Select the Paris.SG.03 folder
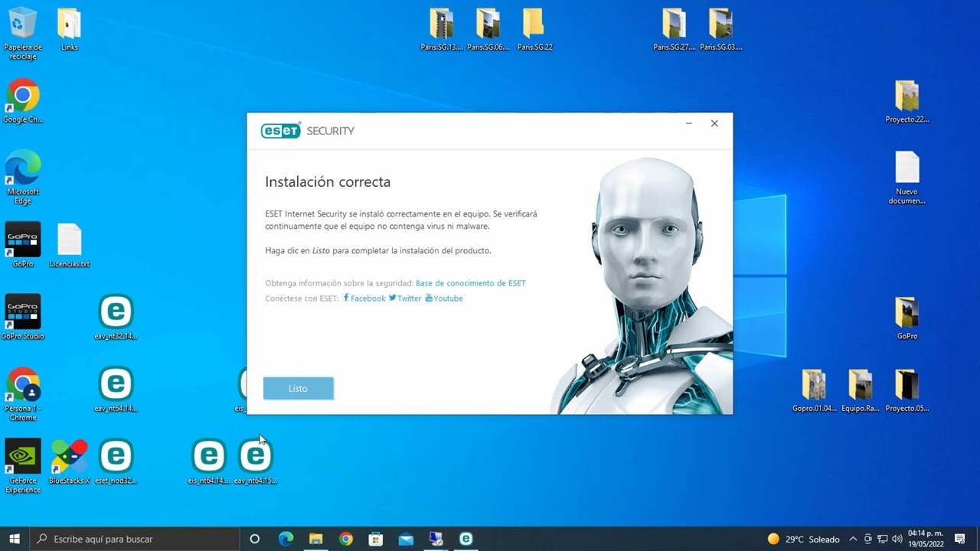980x551 pixels. 720,31
